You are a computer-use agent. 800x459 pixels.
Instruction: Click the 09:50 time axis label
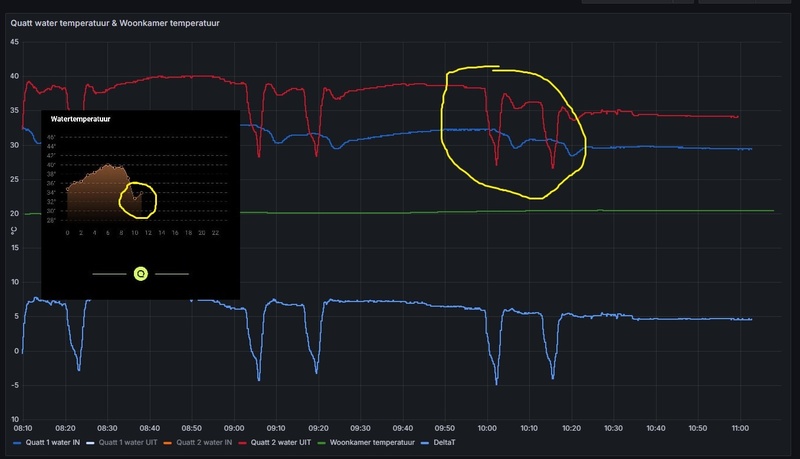point(445,428)
